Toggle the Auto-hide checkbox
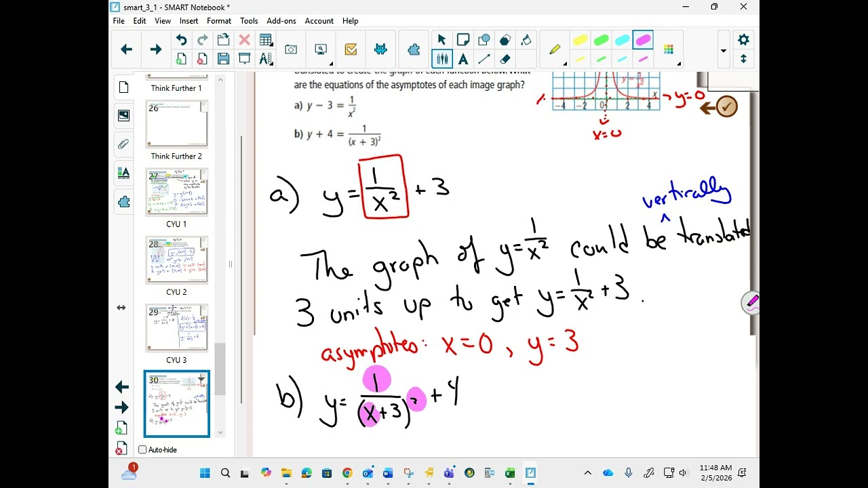The width and height of the screenshot is (868, 488). (142, 449)
